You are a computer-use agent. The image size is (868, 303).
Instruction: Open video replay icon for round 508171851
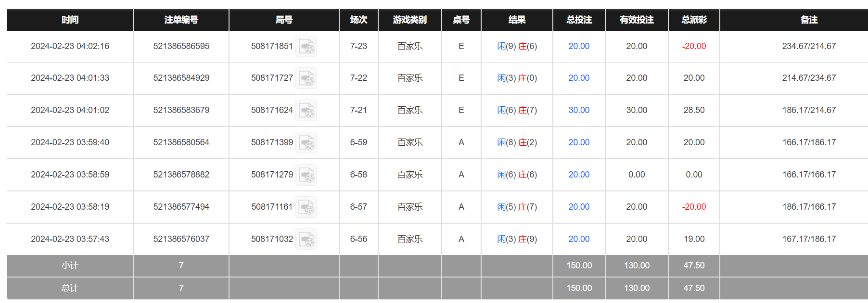306,47
